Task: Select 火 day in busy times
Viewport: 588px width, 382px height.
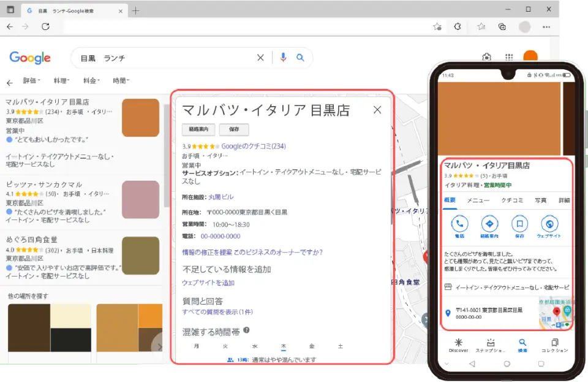Action: pos(225,346)
